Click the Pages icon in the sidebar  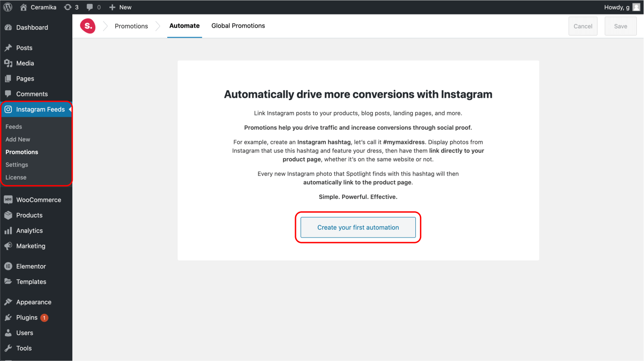pos(8,79)
